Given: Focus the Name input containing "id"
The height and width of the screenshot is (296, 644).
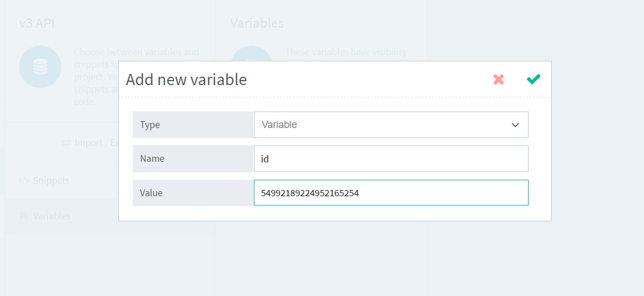Looking at the screenshot, I should pos(391,159).
